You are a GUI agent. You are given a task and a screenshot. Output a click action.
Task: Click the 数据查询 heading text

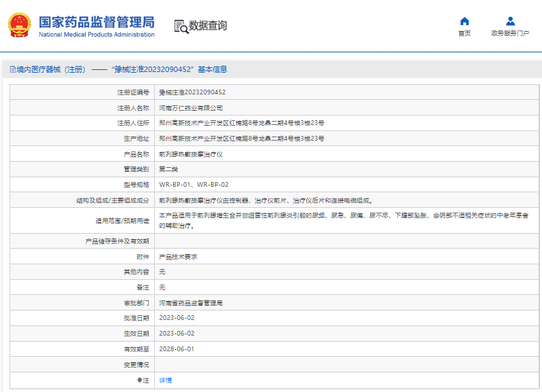click(x=208, y=26)
